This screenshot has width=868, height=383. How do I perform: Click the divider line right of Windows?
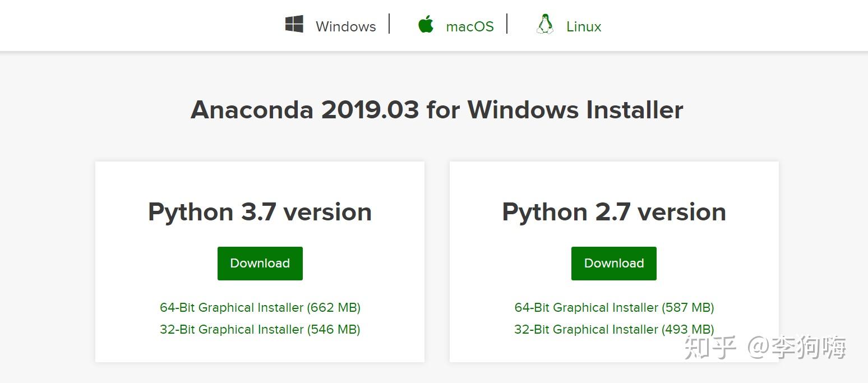[x=389, y=24]
